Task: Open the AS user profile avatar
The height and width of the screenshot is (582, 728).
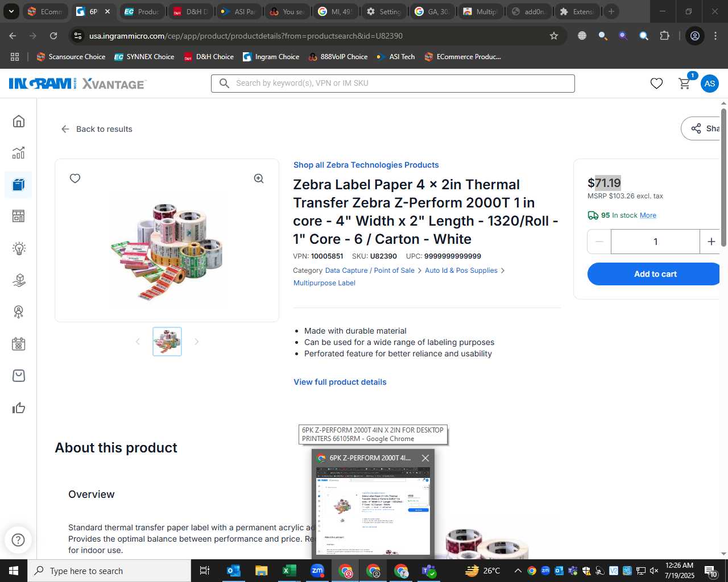Action: pos(710,84)
